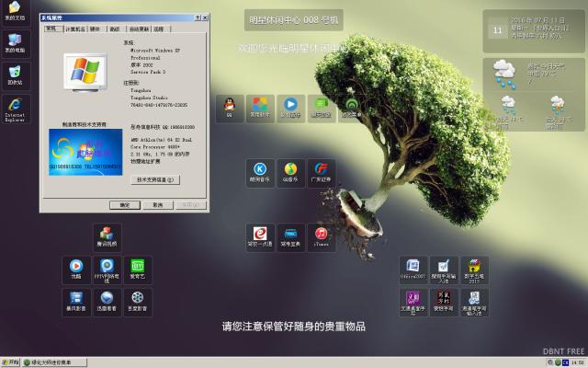The width and height of the screenshot is (588, 368).
Task: Switch to the 计算机名 tab
Action: [76, 29]
